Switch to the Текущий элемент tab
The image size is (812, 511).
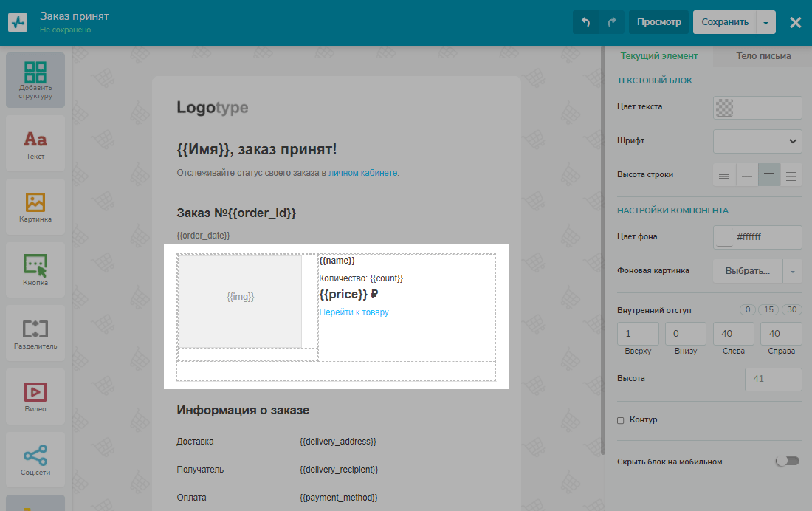click(x=658, y=56)
